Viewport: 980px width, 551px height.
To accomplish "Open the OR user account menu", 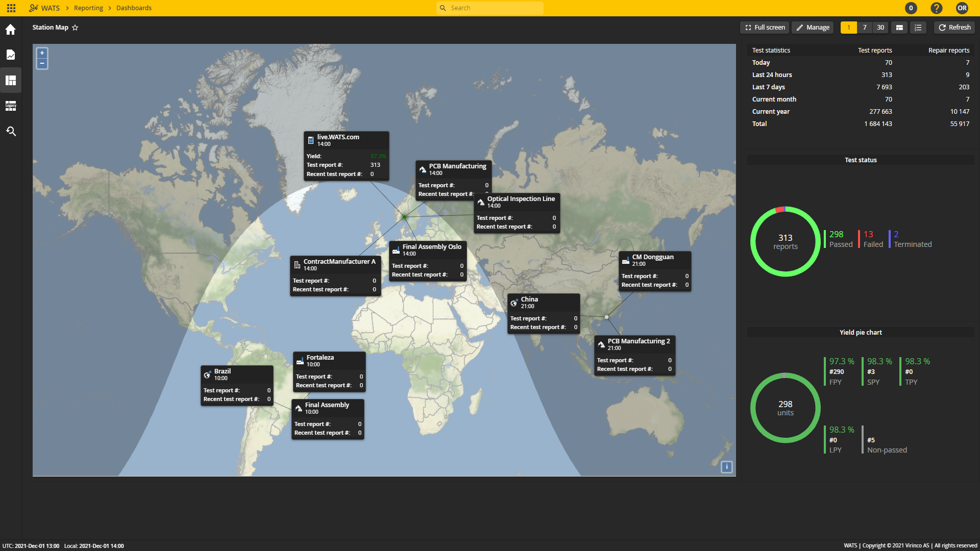I will [962, 8].
